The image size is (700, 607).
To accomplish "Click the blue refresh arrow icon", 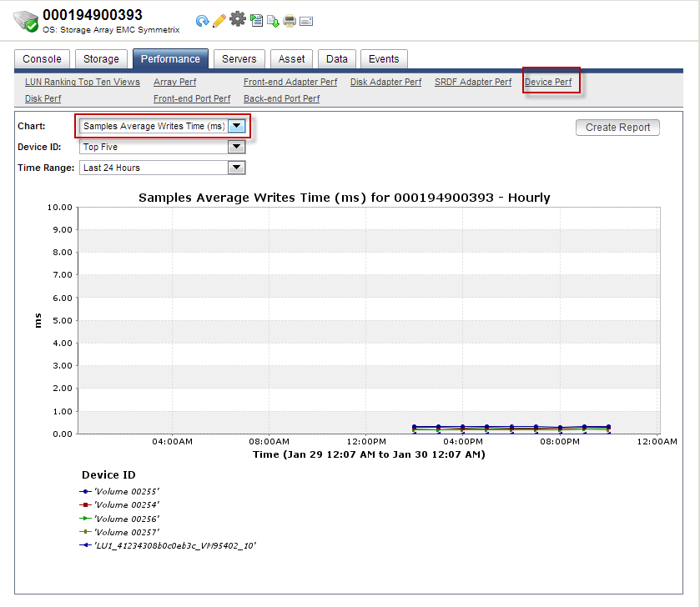I will pos(202,21).
